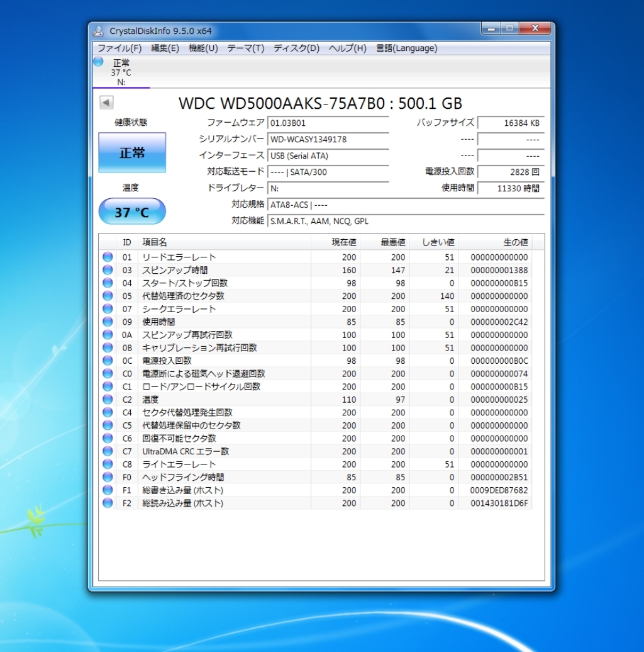Screen dimensions: 644x652
Task: Click the 37 °C temperature button
Action: 132,212
